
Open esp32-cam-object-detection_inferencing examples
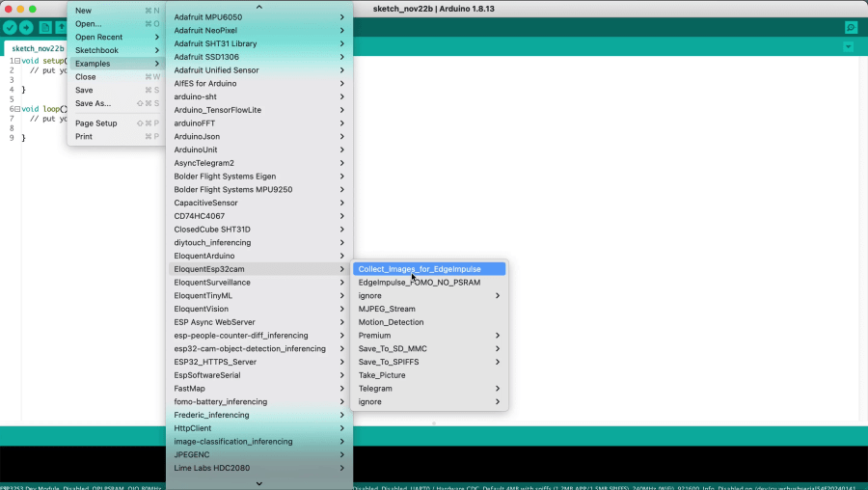tap(259, 349)
